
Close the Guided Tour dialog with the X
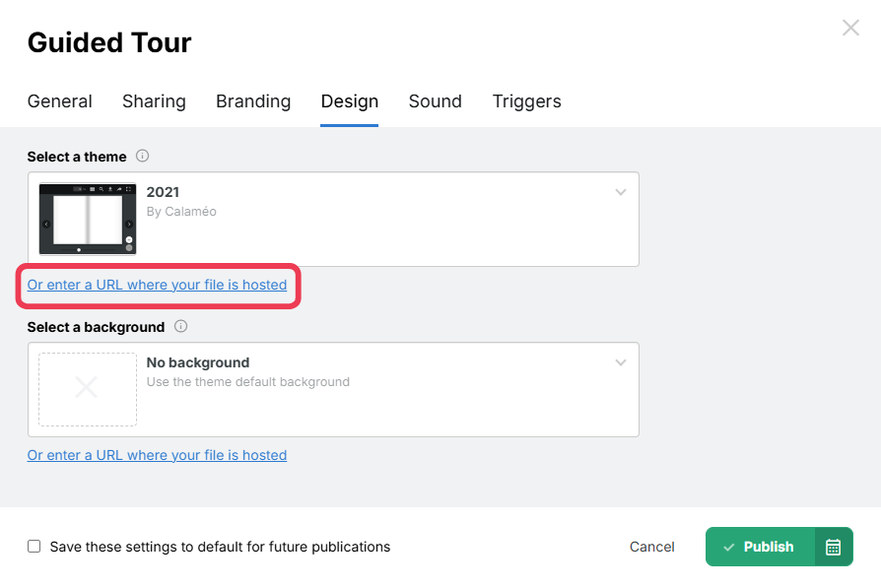[850, 28]
